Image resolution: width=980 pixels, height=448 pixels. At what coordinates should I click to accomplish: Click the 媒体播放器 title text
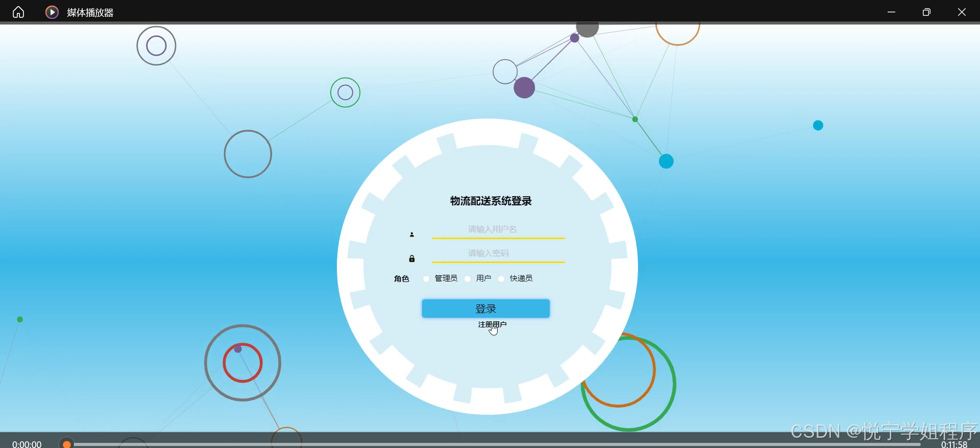pos(90,12)
